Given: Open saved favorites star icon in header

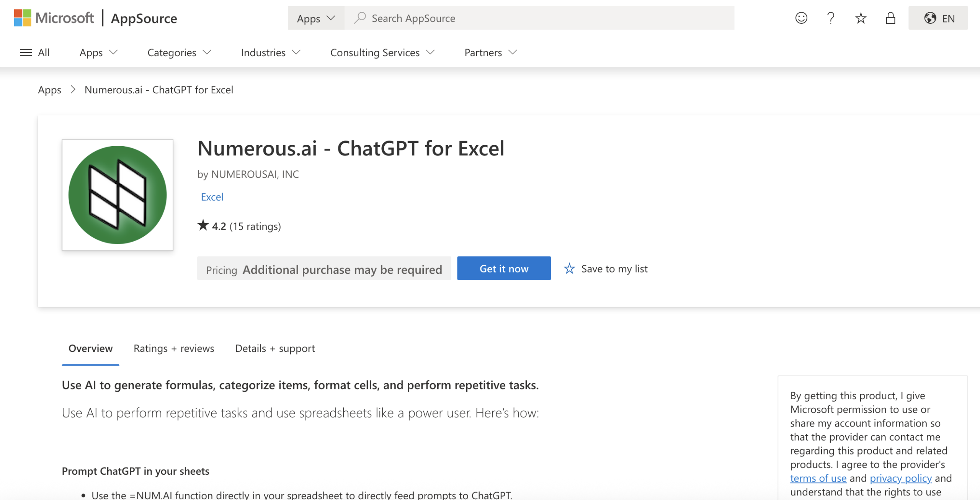Looking at the screenshot, I should [x=861, y=18].
